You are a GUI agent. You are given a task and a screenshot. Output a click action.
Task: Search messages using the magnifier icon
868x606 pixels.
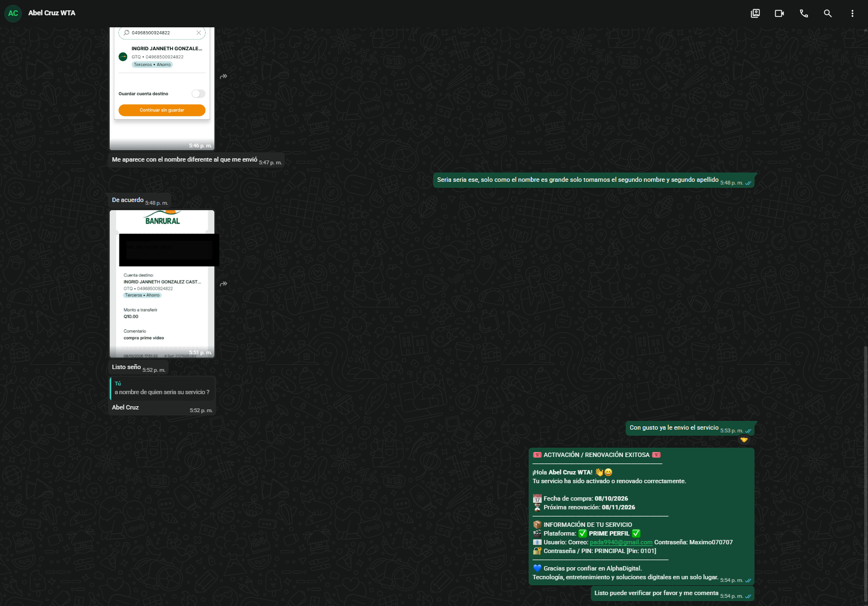click(828, 13)
